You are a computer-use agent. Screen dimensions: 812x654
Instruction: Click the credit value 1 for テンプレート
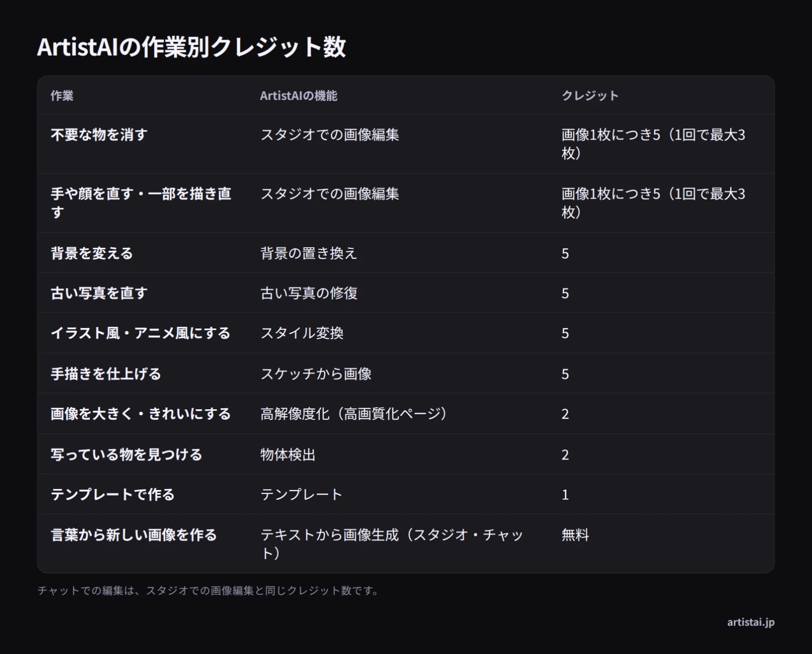pyautogui.click(x=565, y=495)
